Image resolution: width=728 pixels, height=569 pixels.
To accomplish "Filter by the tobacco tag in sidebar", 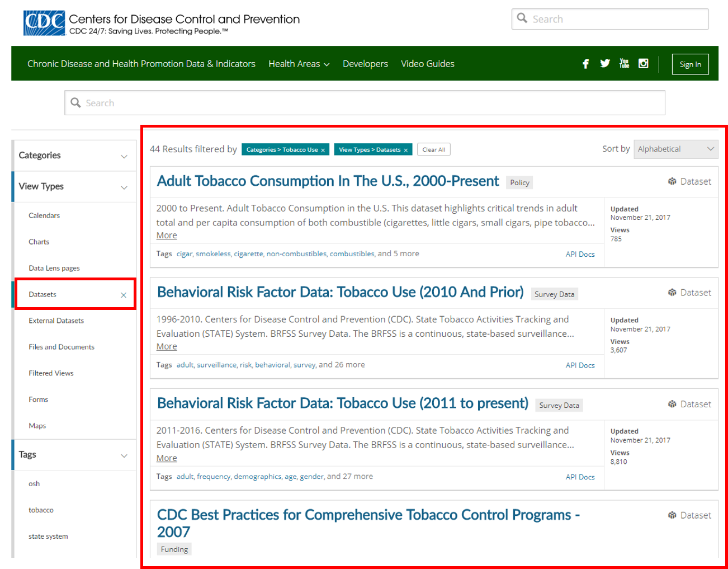I will 41,510.
